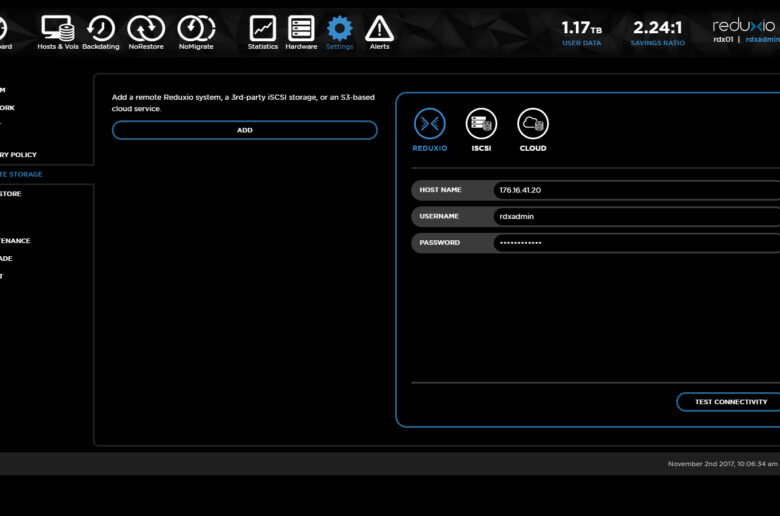780x516 pixels.
Task: Click the Username input field
Action: click(x=637, y=216)
